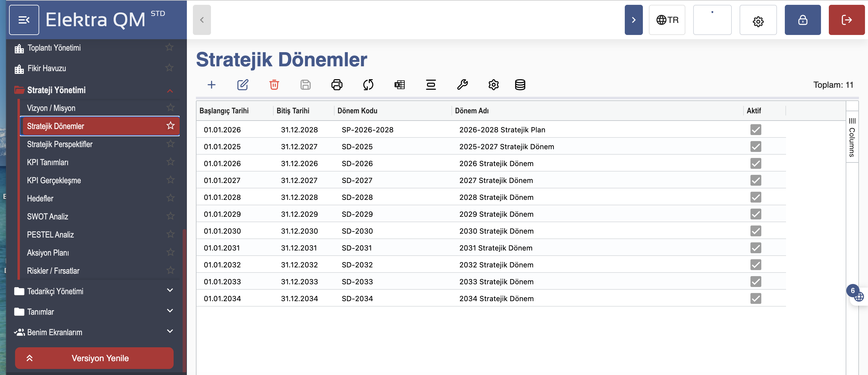Open KPI Tanımları menu item

[x=48, y=162]
